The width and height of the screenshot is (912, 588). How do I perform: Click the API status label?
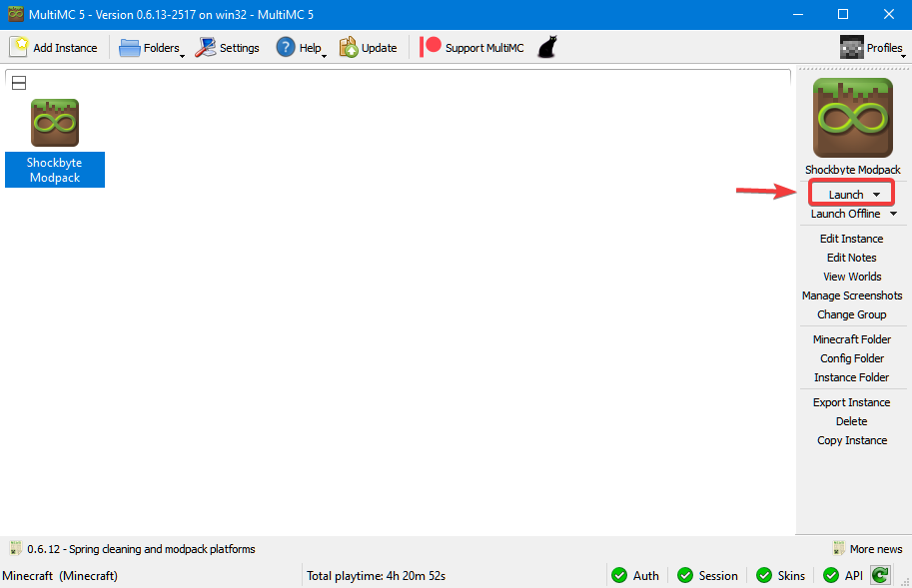click(x=854, y=576)
